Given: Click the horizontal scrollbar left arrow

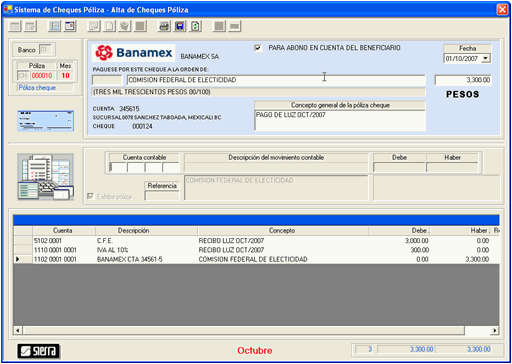Looking at the screenshot, I should point(18,330).
